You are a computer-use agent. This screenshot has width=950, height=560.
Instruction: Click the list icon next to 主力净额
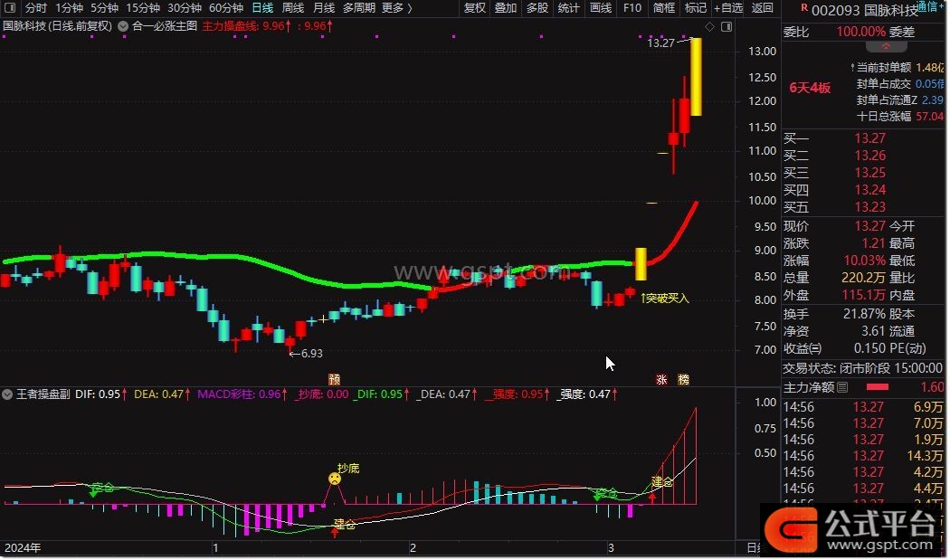842,387
